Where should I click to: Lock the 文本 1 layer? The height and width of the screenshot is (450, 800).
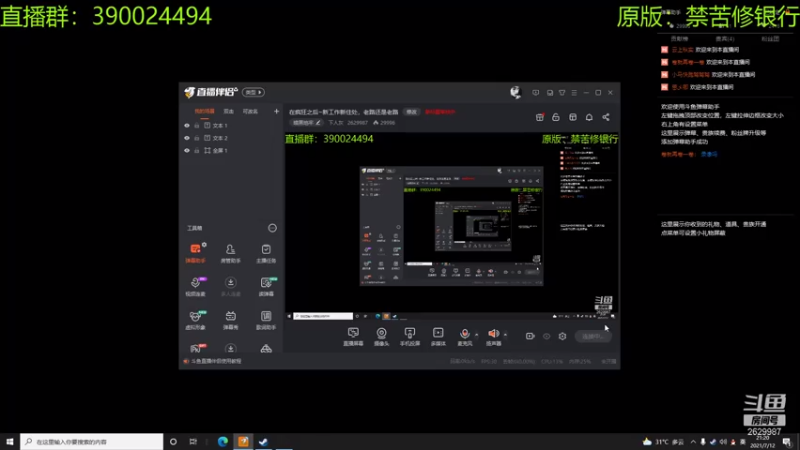tap(197, 126)
